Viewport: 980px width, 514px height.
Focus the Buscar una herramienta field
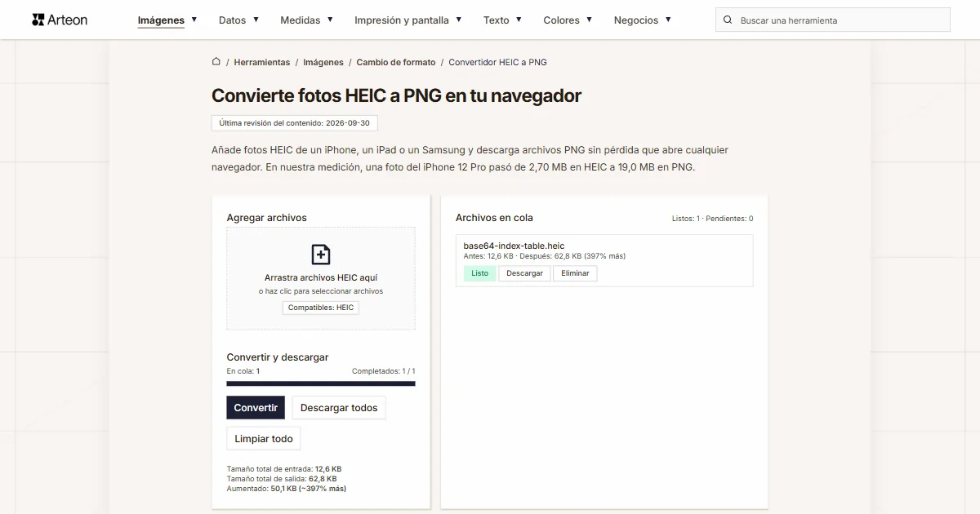point(833,20)
